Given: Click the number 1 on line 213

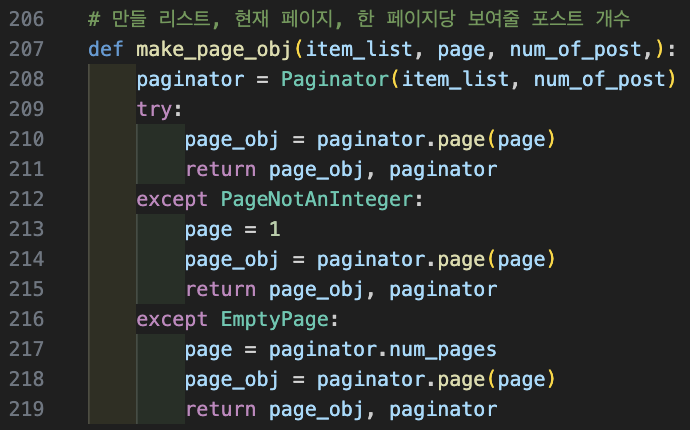Looking at the screenshot, I should (275, 229).
